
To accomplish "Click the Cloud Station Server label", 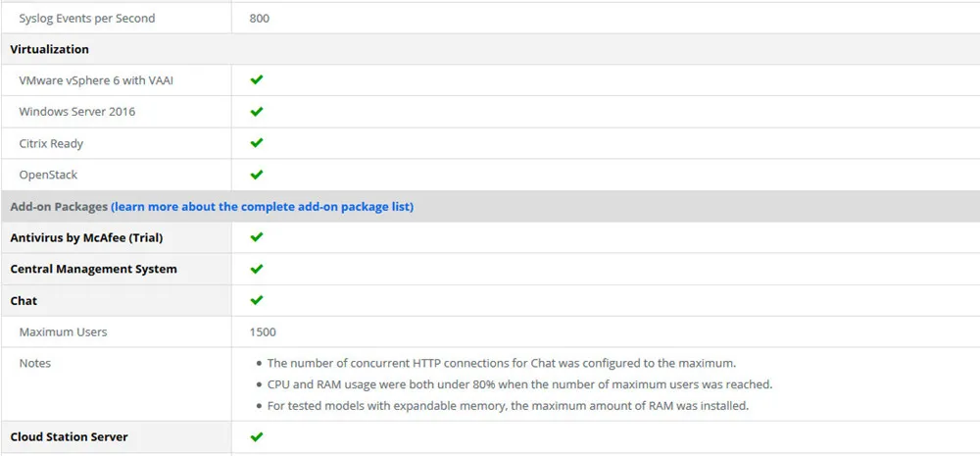I will click(x=69, y=436).
